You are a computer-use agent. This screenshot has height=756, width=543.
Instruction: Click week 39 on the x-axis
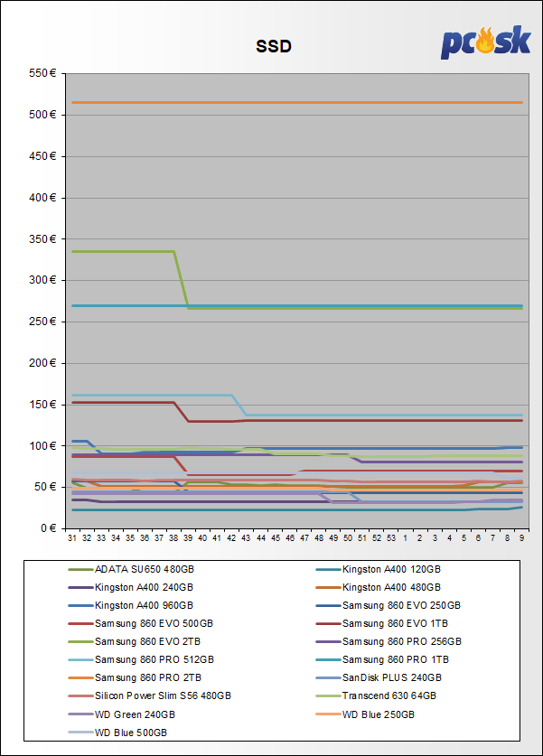188,538
